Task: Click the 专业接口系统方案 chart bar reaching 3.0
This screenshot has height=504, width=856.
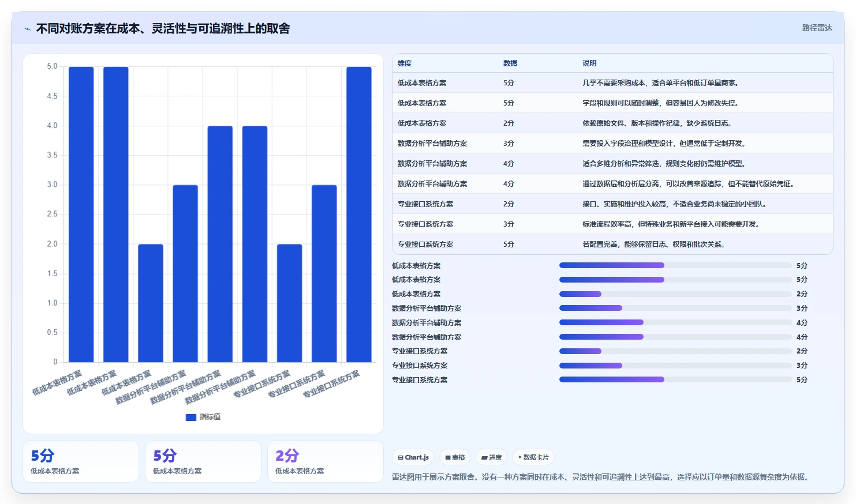Action: [x=324, y=274]
